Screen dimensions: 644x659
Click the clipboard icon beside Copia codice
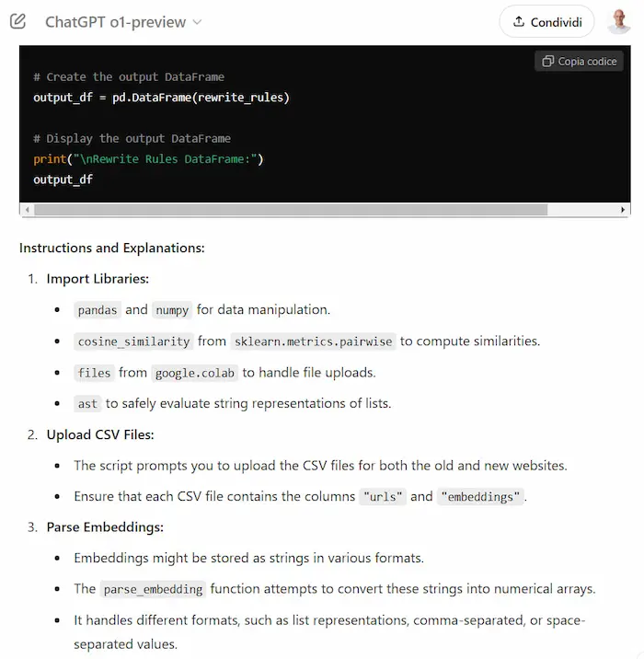547,62
